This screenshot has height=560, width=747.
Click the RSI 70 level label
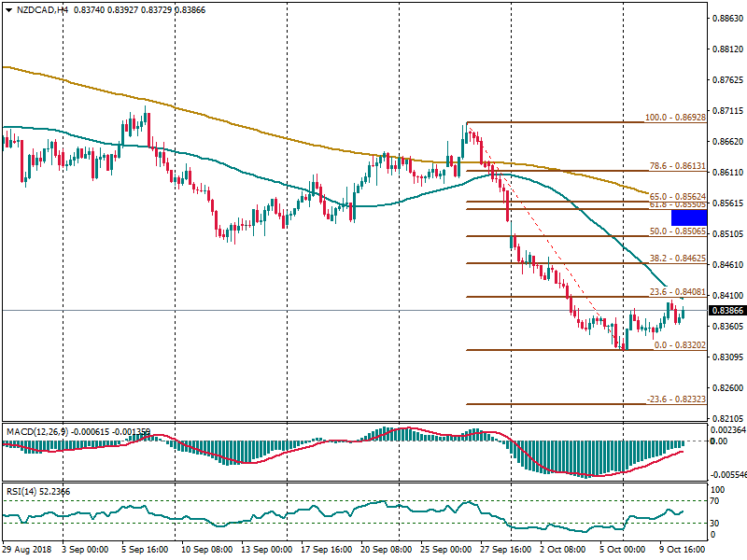(718, 501)
